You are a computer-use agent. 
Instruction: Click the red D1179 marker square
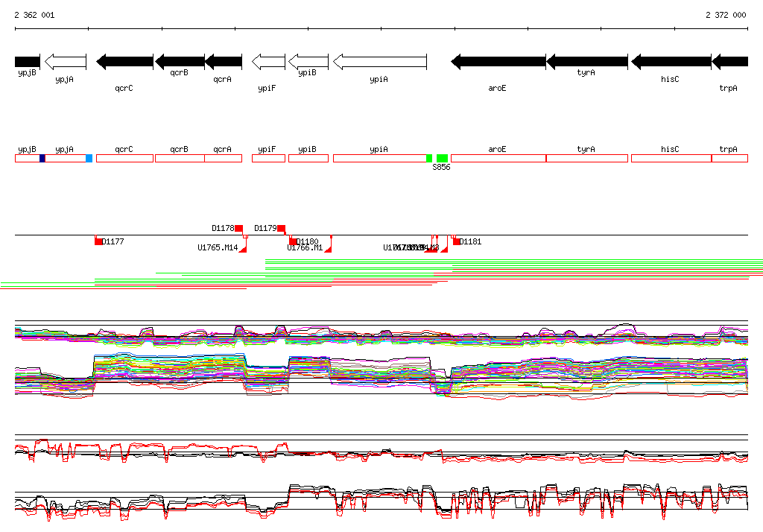(x=282, y=228)
